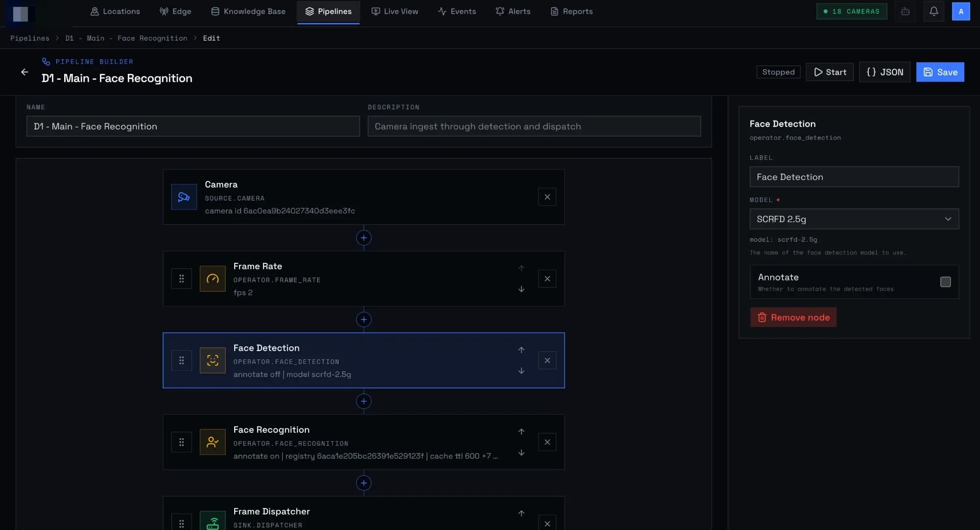Start the pipeline

click(830, 72)
